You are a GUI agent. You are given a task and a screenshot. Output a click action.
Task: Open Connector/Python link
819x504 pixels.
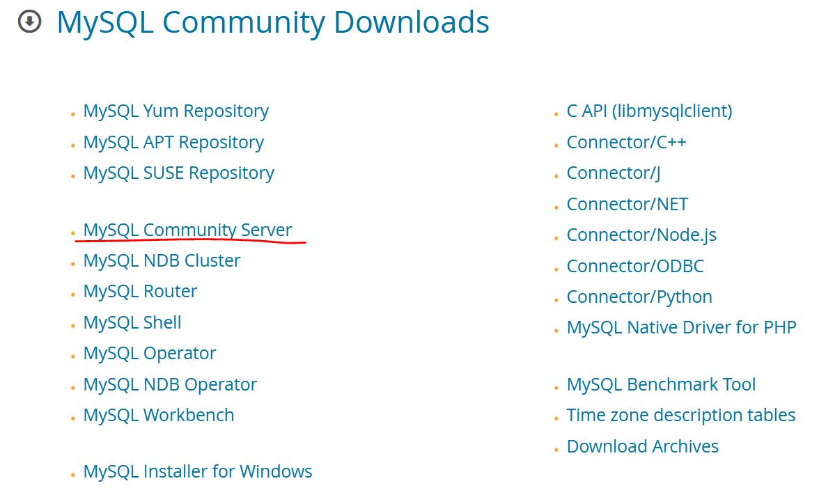point(639,297)
